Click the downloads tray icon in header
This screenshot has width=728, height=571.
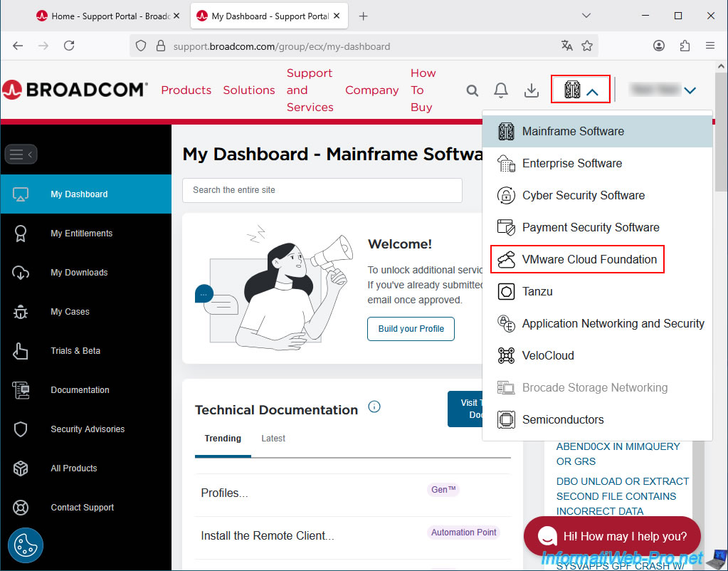pos(531,90)
